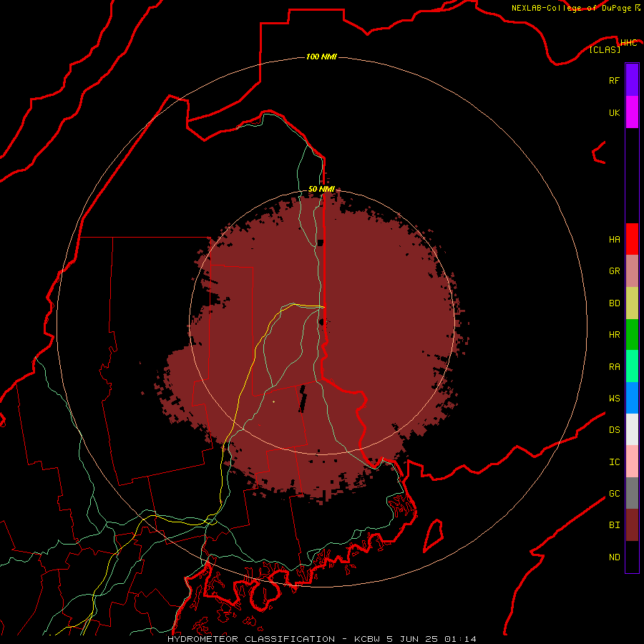Click the [CLAS] units label
This screenshot has height=644, width=644.
pos(605,49)
